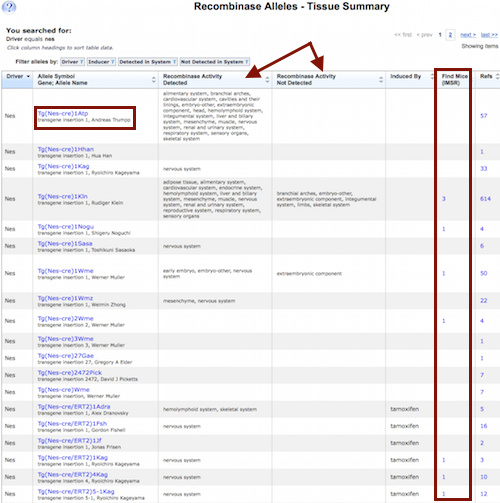Sort Recombinase Activity Detected column arrows
Screen dimensions: 500x503
(267, 80)
